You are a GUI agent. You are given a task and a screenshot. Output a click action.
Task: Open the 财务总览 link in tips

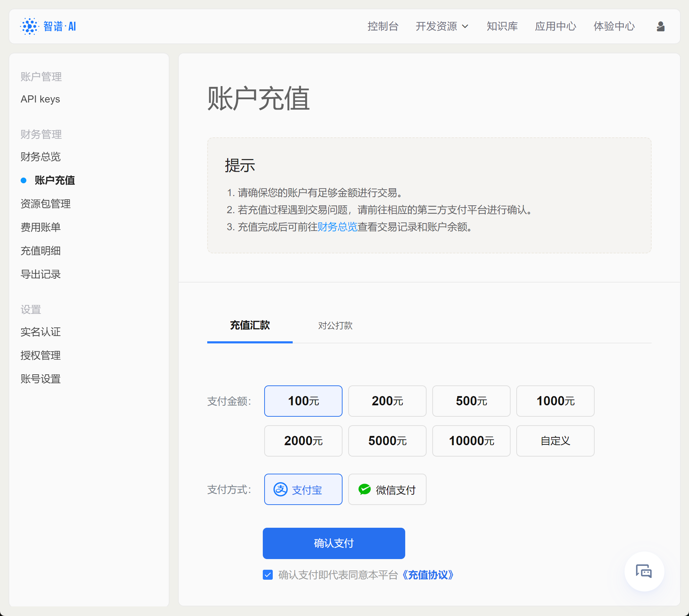(x=337, y=227)
